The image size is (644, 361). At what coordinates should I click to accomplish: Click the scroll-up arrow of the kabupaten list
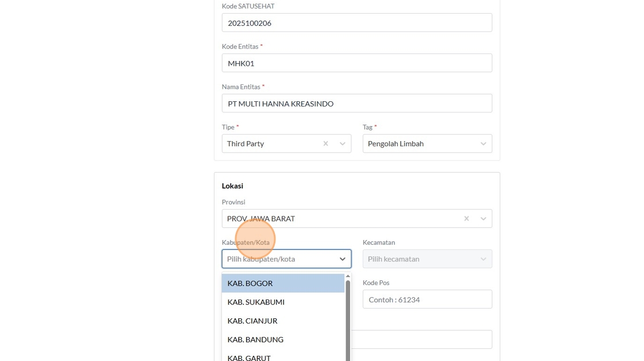click(348, 276)
